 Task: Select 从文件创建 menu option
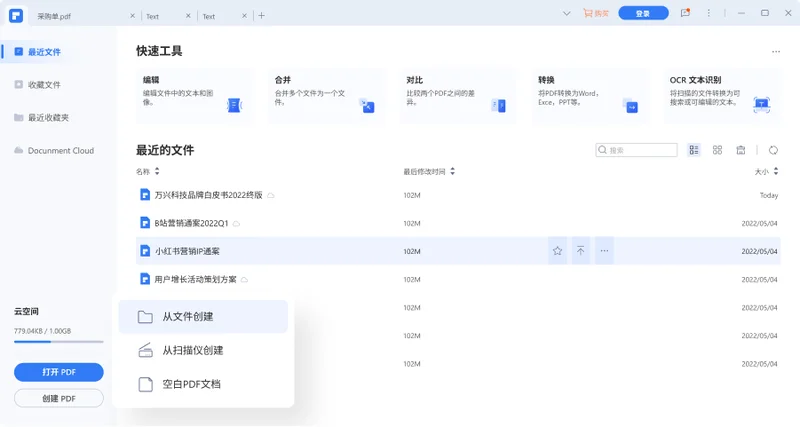[x=203, y=317]
